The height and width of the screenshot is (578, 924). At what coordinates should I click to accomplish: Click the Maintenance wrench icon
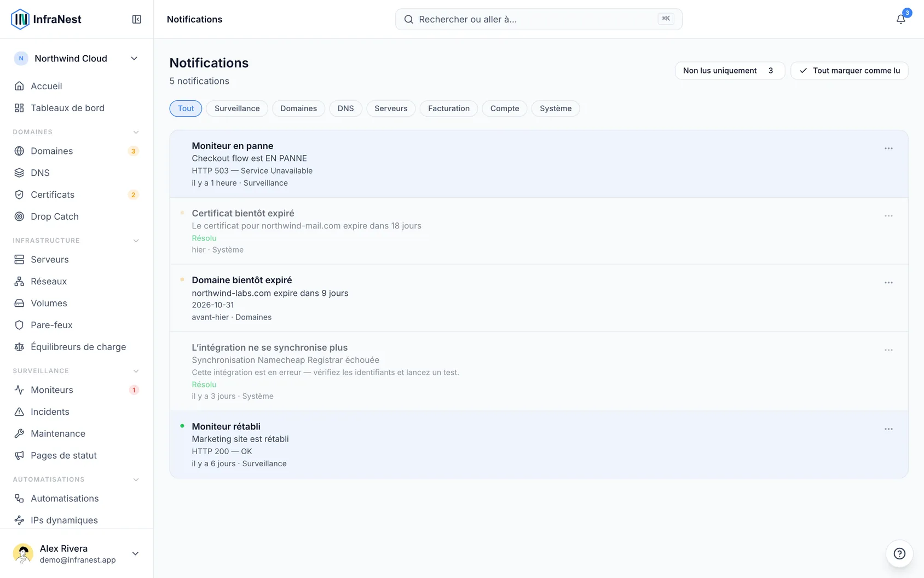coord(19,433)
